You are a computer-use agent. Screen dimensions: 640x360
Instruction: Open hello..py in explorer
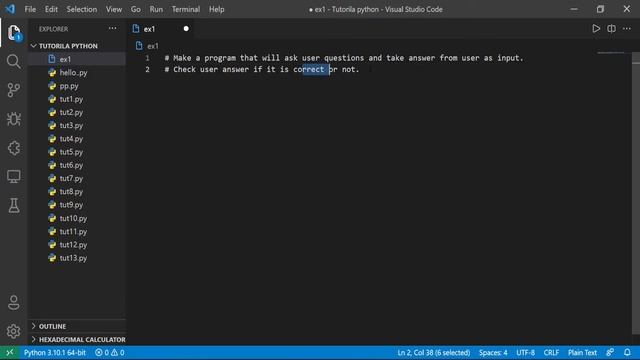tap(77, 73)
